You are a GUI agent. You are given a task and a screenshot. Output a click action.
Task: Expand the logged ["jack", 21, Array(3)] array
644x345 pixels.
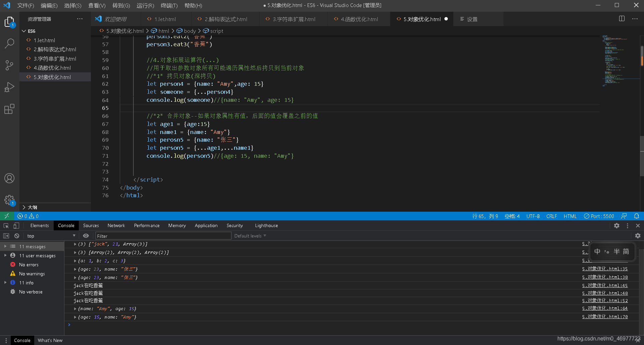75,244
